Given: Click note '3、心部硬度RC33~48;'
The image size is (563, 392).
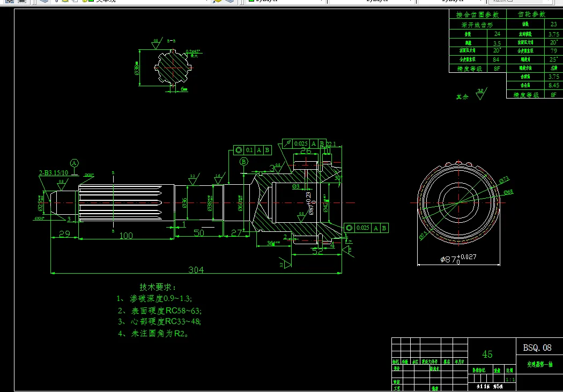Looking at the screenshot, I should click(x=159, y=321).
